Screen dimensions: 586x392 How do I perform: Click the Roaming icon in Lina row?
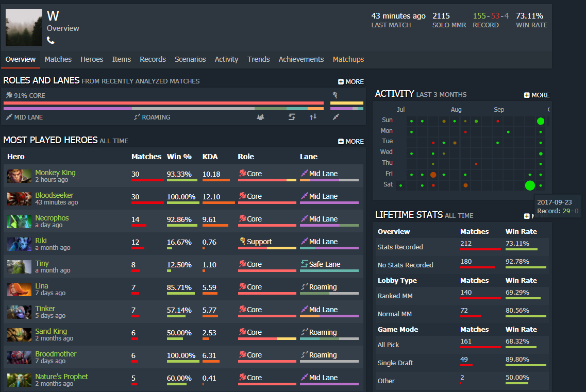pos(305,286)
